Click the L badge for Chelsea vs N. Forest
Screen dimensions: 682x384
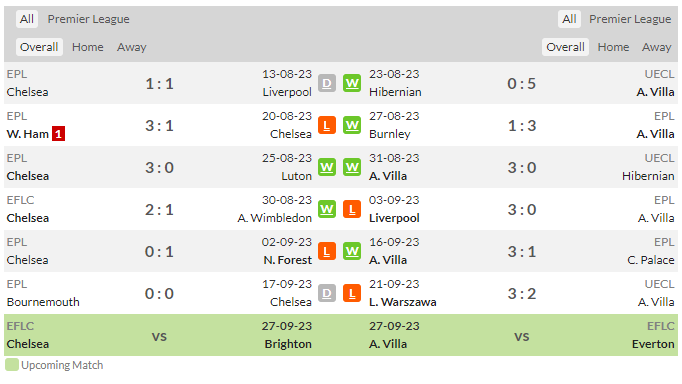pyautogui.click(x=327, y=251)
